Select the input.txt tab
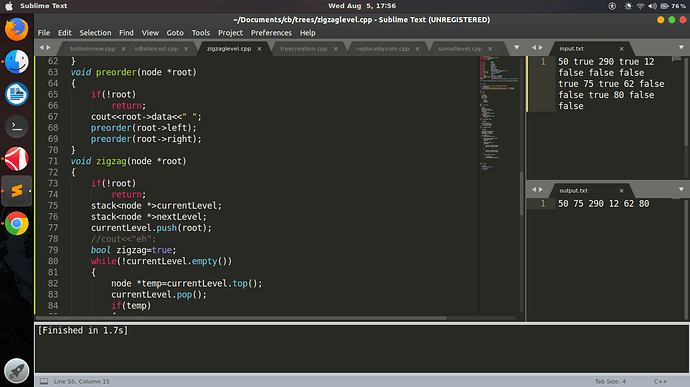Screen dimensions: 690x387 coord(572,49)
